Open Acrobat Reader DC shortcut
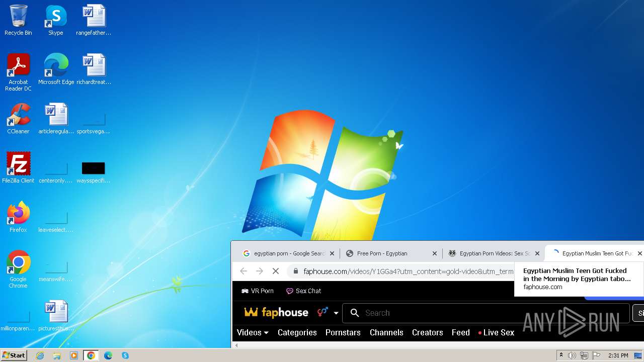 point(18,72)
